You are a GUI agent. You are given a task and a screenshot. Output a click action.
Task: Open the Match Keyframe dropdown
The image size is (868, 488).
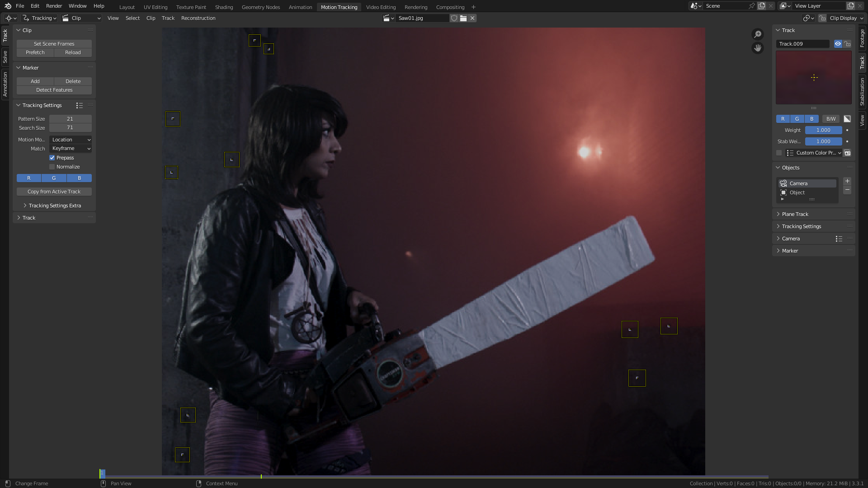point(71,149)
